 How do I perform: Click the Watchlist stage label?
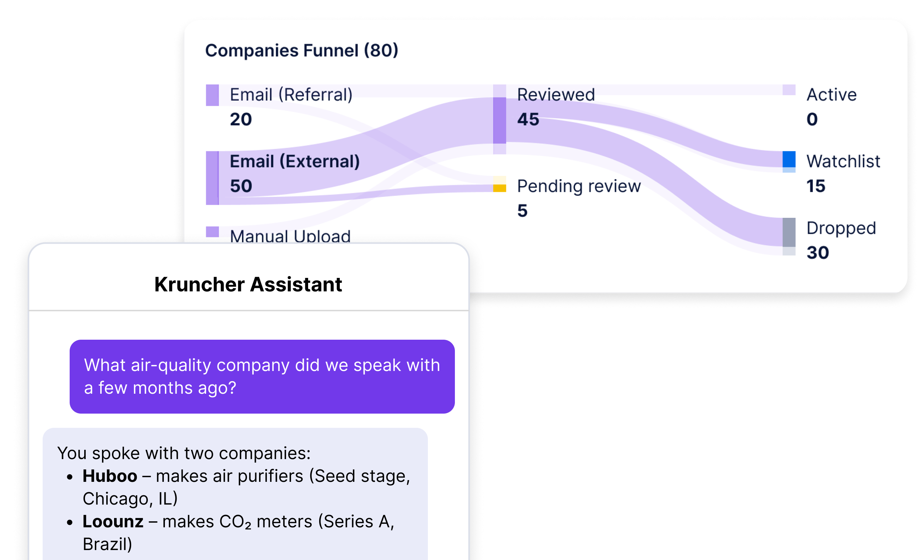(x=843, y=161)
